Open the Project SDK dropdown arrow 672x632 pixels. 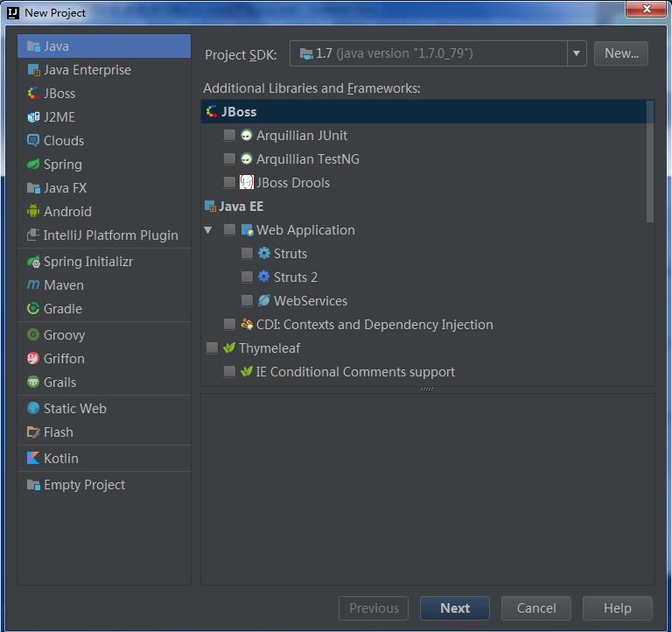click(x=577, y=53)
